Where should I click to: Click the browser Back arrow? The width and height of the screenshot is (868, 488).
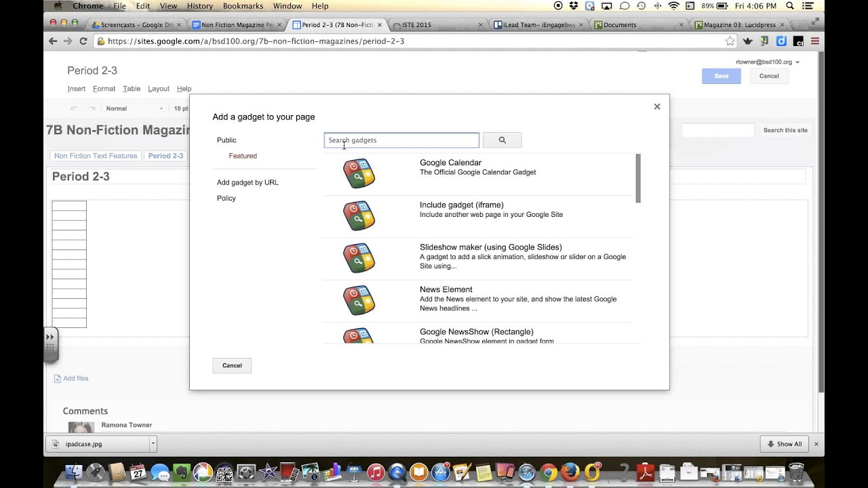click(x=53, y=41)
